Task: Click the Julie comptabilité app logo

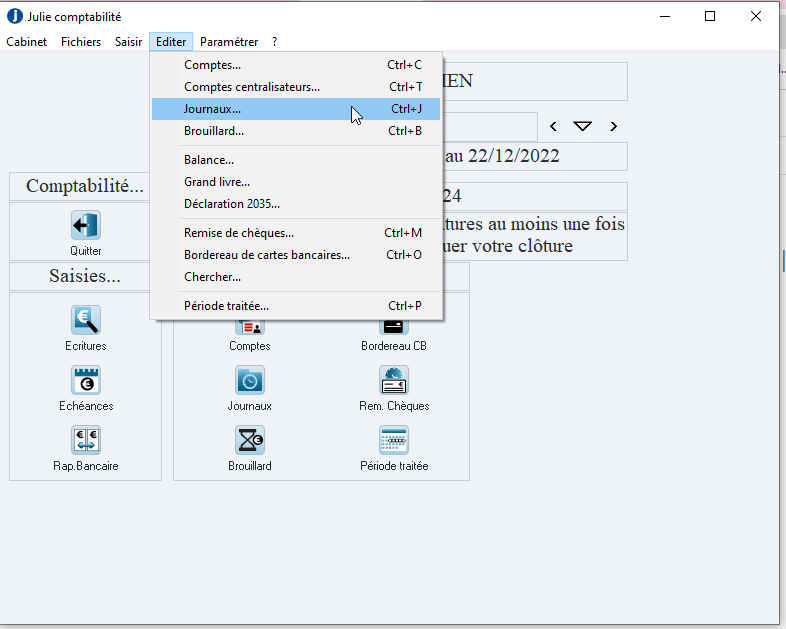Action: [15, 16]
